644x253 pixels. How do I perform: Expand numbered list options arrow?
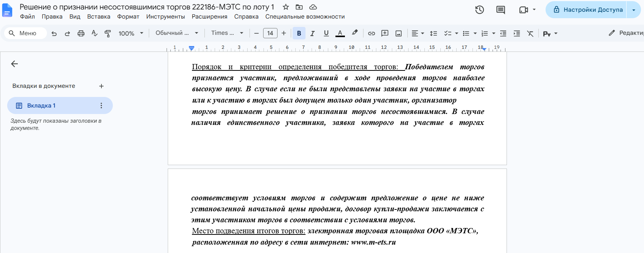tap(493, 33)
